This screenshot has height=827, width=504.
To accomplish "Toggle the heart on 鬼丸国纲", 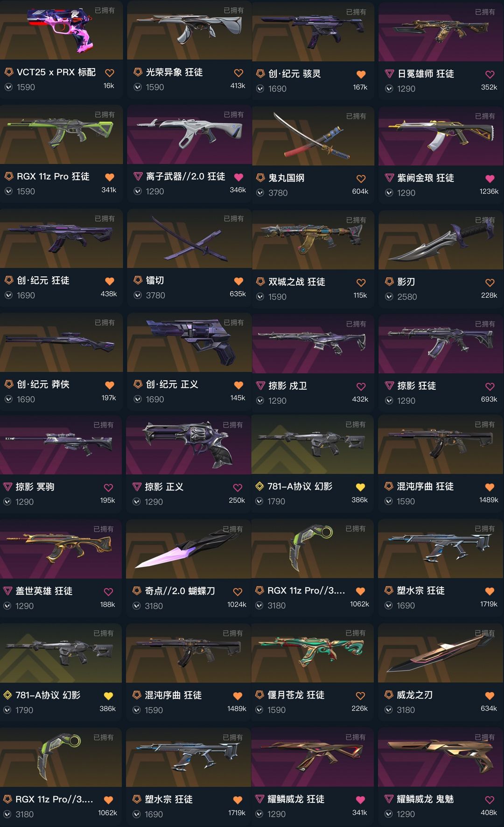I will pyautogui.click(x=361, y=178).
